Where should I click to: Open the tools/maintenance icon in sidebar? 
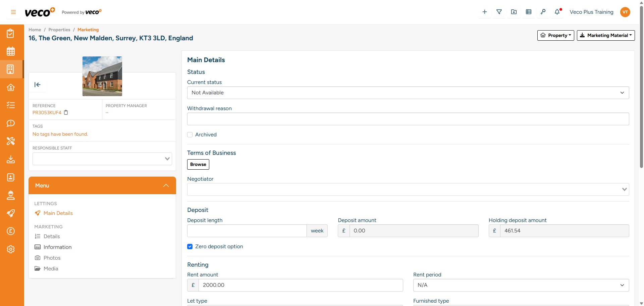point(11,141)
